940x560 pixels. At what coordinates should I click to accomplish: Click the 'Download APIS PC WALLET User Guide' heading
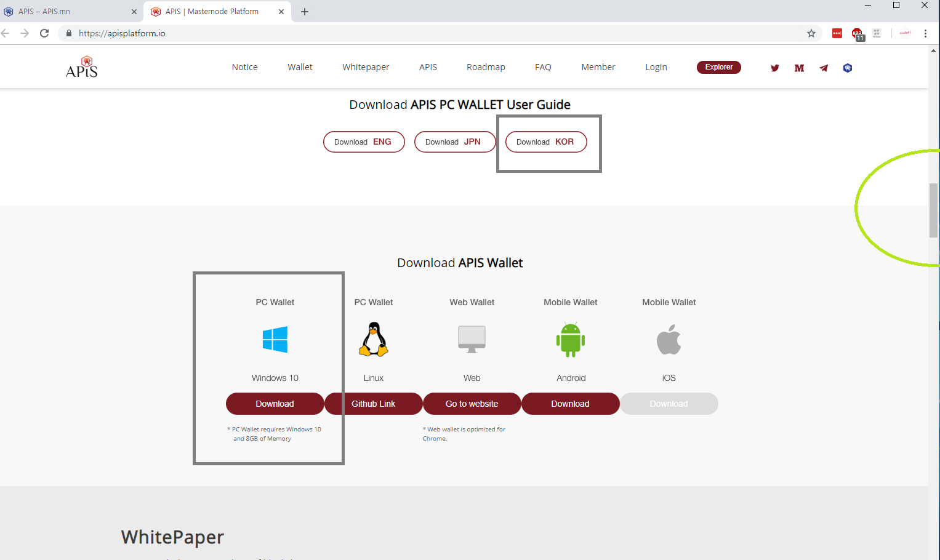coord(460,105)
